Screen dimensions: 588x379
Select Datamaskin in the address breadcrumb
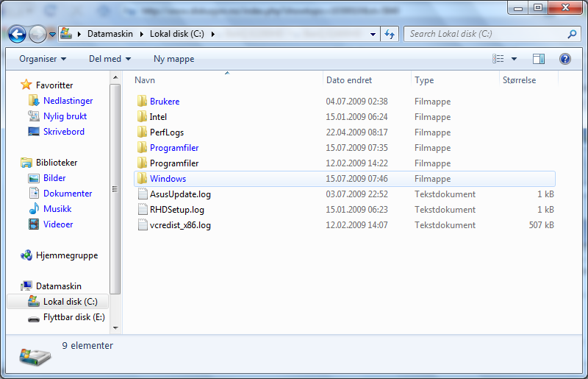click(110, 34)
